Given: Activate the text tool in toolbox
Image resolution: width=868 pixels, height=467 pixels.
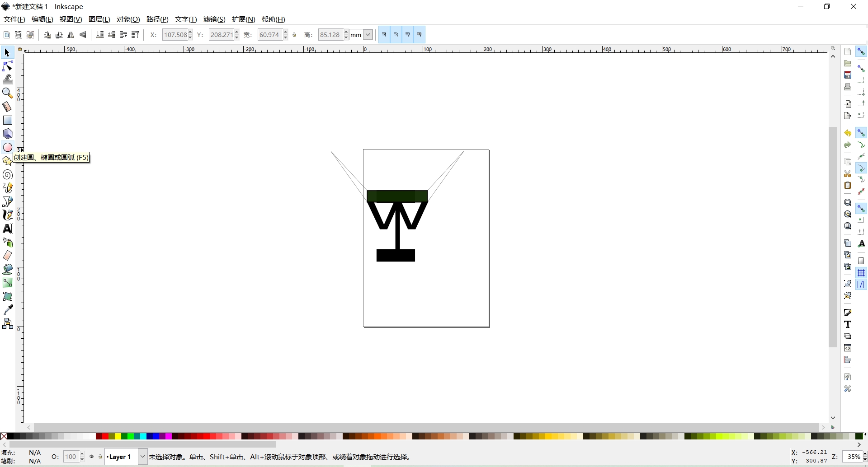Looking at the screenshot, I should pyautogui.click(x=7, y=229).
